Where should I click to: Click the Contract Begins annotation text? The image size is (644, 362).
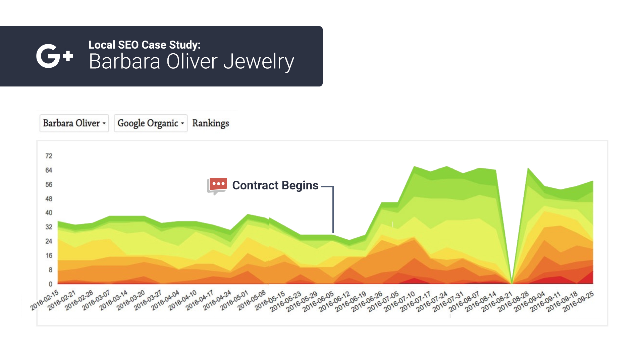[x=275, y=185]
